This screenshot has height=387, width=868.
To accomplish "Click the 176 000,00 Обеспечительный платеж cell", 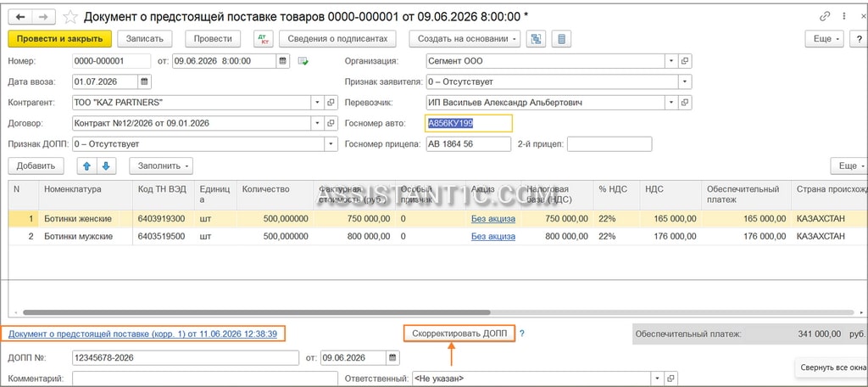I will [746, 236].
